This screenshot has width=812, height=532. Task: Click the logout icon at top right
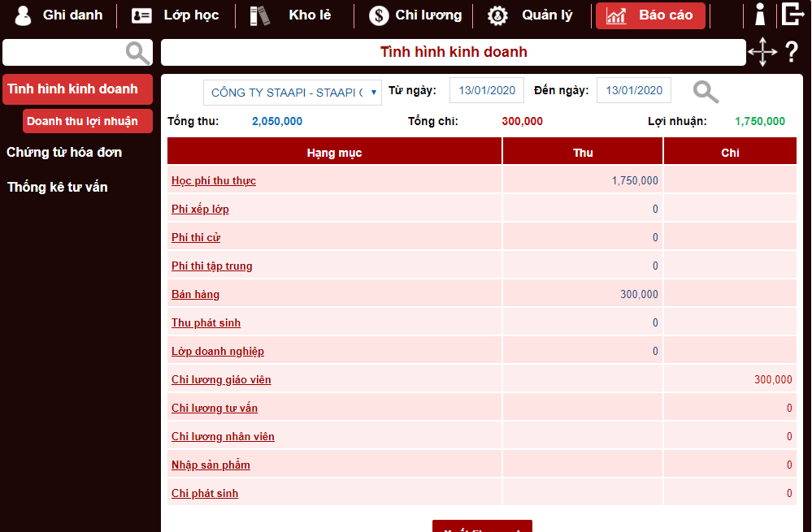point(792,15)
